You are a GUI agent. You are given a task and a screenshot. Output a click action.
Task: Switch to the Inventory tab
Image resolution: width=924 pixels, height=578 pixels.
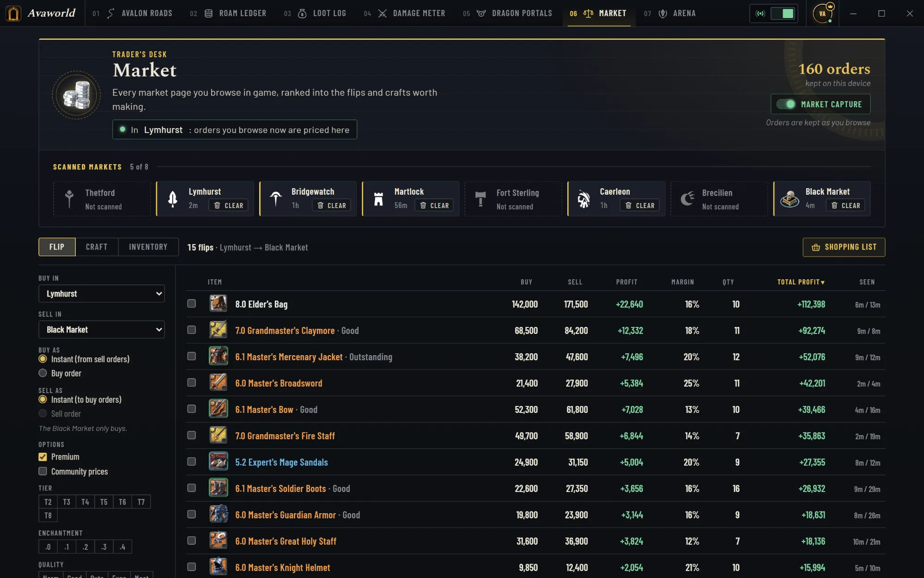pos(148,247)
